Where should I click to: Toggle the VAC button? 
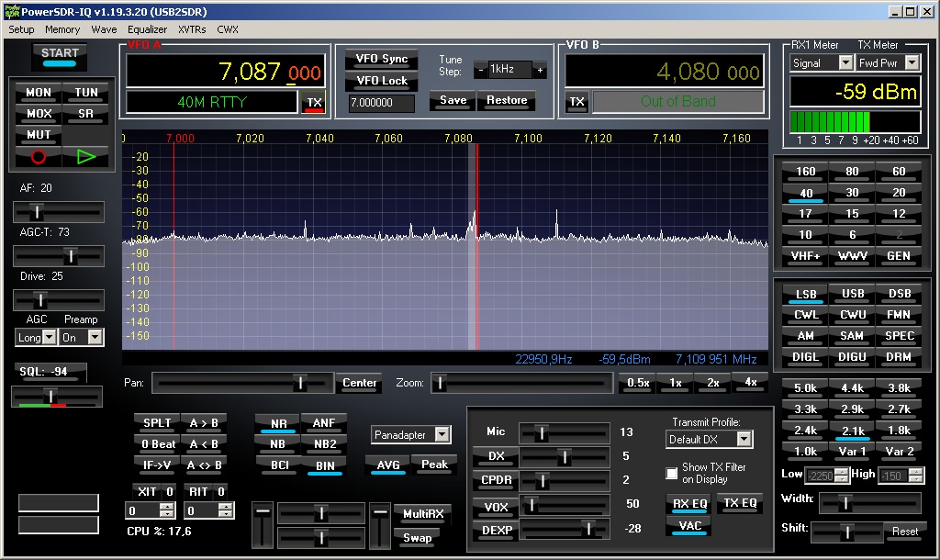click(x=689, y=526)
